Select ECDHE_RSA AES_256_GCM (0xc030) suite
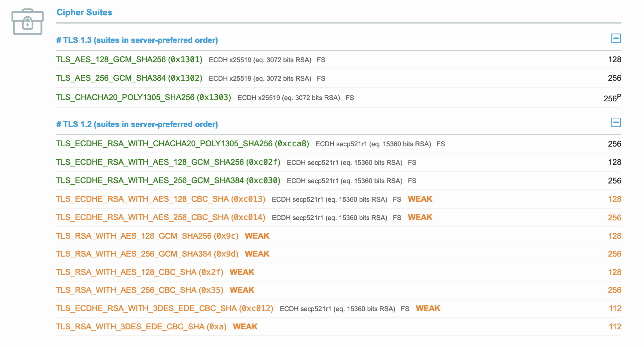 coord(168,180)
